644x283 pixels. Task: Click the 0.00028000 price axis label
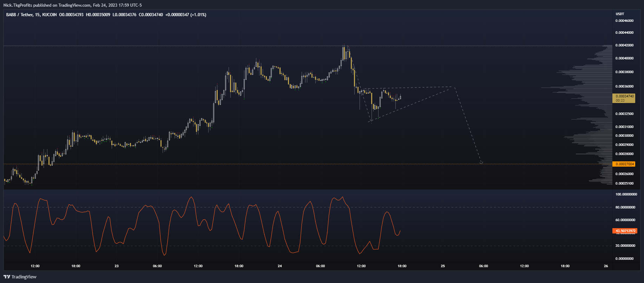[x=625, y=154]
